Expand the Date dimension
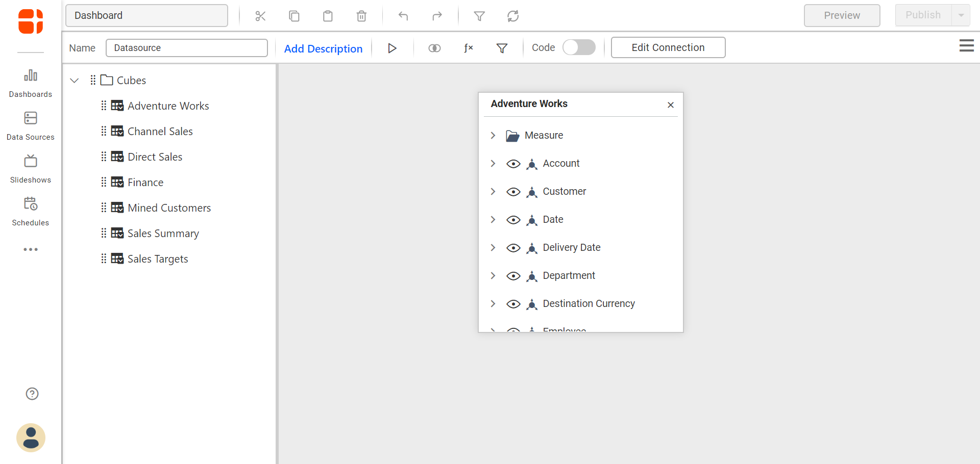 [493, 219]
